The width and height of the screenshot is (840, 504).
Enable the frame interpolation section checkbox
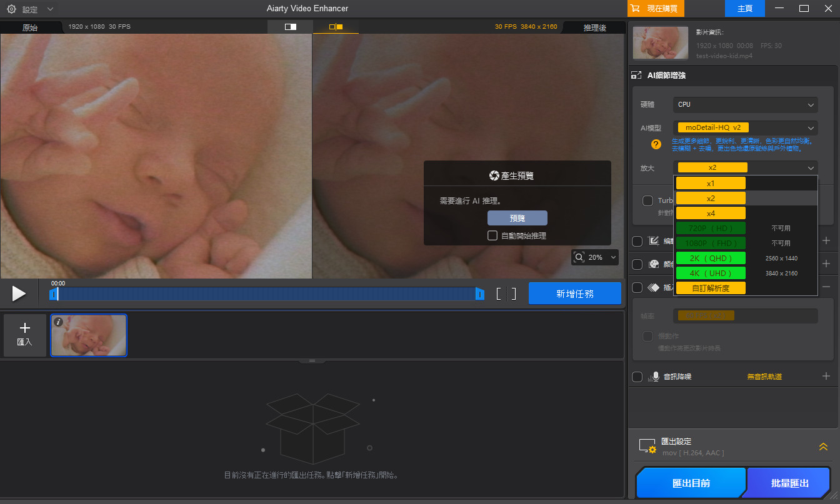(637, 287)
